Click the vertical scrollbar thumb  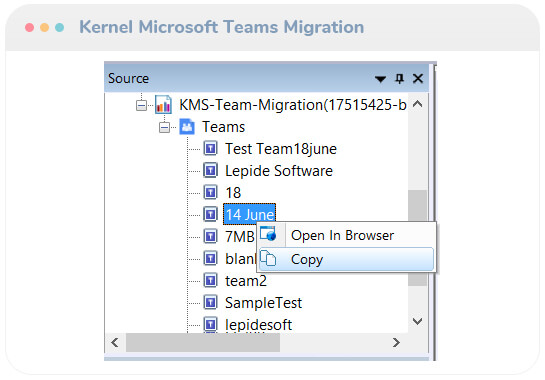point(417,238)
